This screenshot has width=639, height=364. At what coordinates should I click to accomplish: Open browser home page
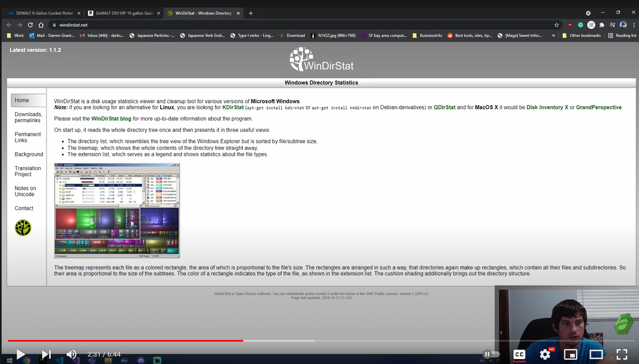tap(41, 25)
